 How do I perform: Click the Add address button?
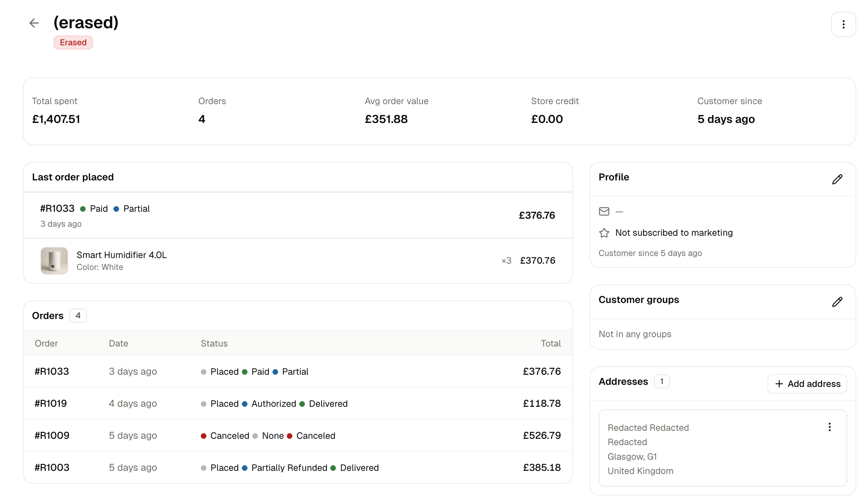tap(807, 384)
